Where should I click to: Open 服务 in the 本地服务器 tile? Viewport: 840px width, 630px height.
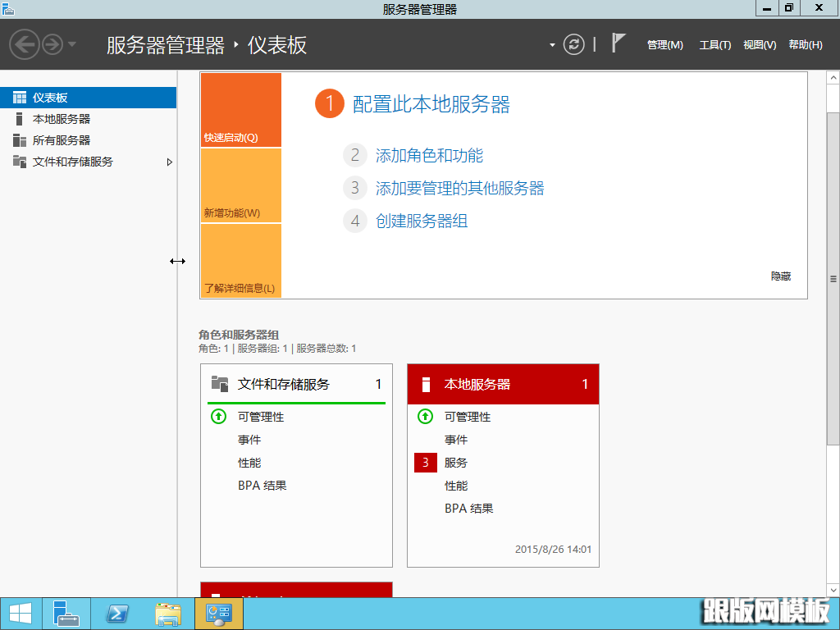coord(456,463)
